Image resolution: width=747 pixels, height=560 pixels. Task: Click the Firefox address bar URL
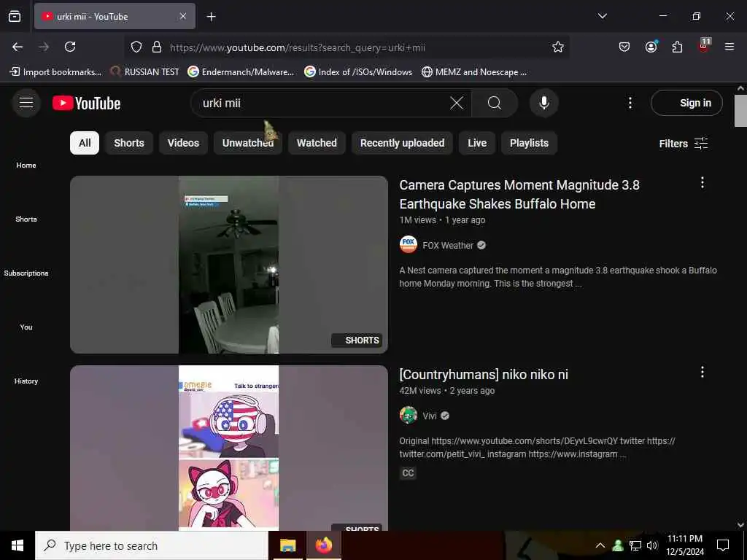(x=298, y=47)
